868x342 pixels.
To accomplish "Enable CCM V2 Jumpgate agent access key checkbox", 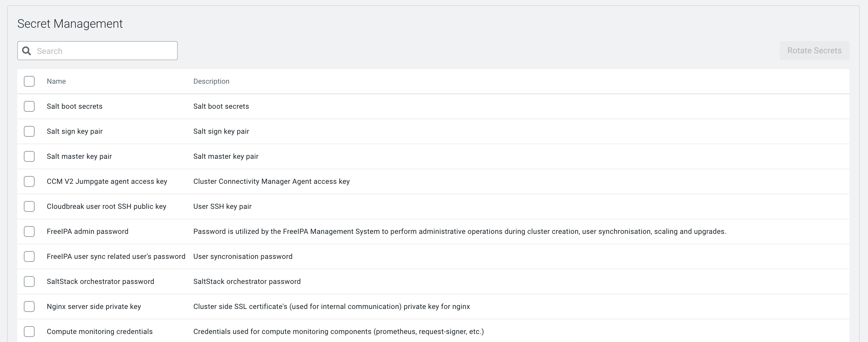I will (29, 181).
